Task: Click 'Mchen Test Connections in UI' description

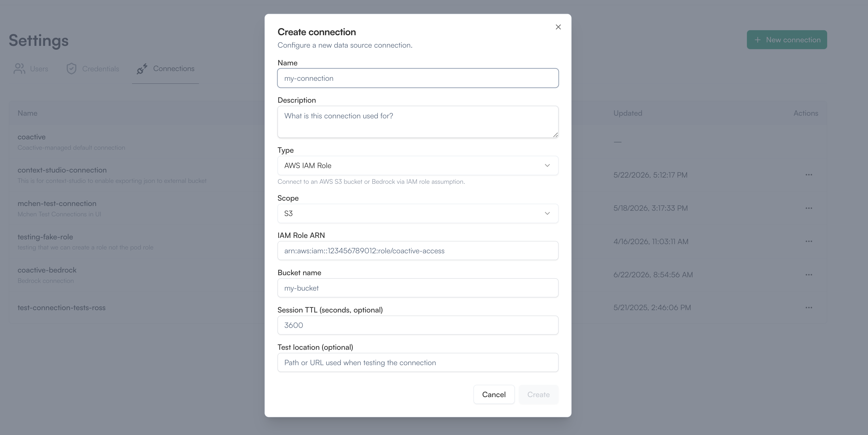Action: [59, 214]
